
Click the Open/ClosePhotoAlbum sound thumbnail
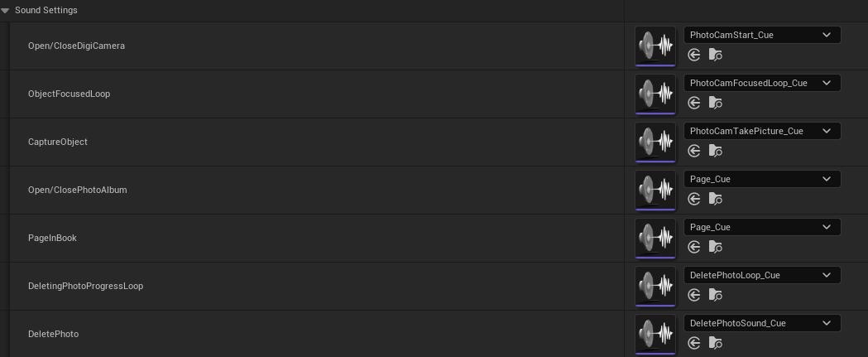[x=655, y=190]
